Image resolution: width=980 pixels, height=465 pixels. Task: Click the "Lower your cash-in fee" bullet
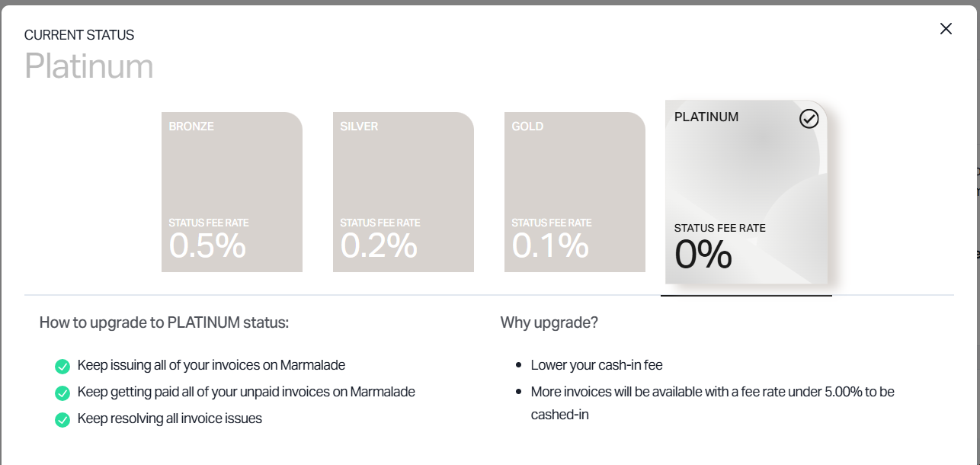[597, 365]
